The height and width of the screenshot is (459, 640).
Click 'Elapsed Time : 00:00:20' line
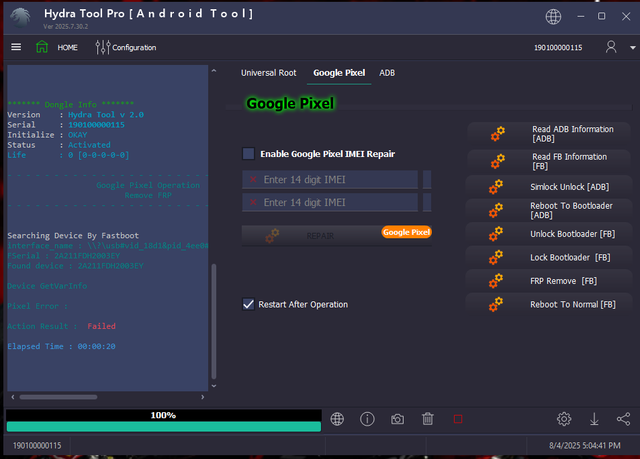click(61, 346)
